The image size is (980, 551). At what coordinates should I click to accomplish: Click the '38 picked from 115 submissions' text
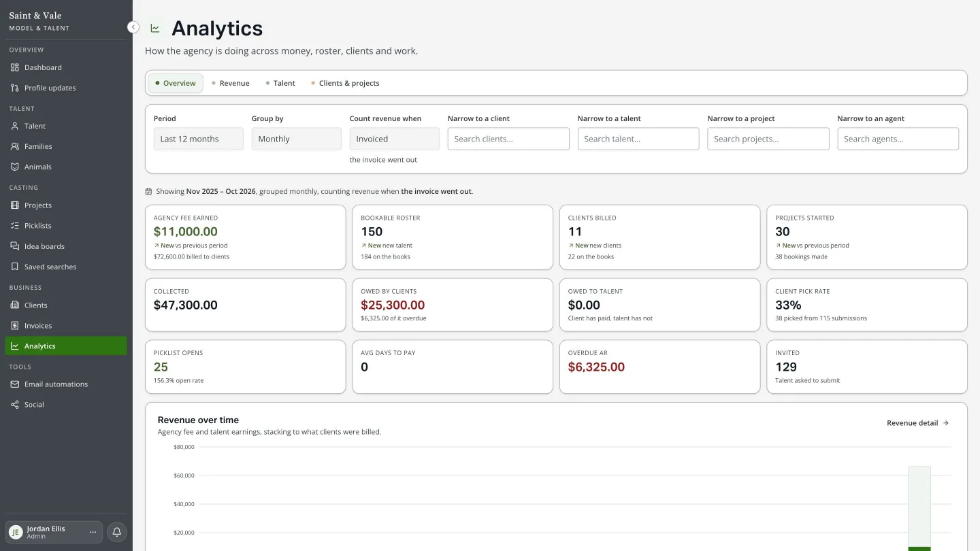[821, 318]
